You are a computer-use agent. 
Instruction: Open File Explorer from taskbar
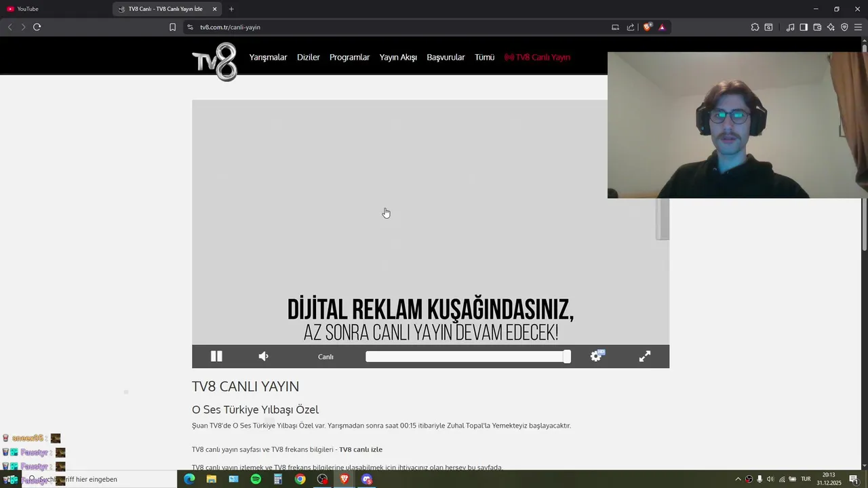212,479
